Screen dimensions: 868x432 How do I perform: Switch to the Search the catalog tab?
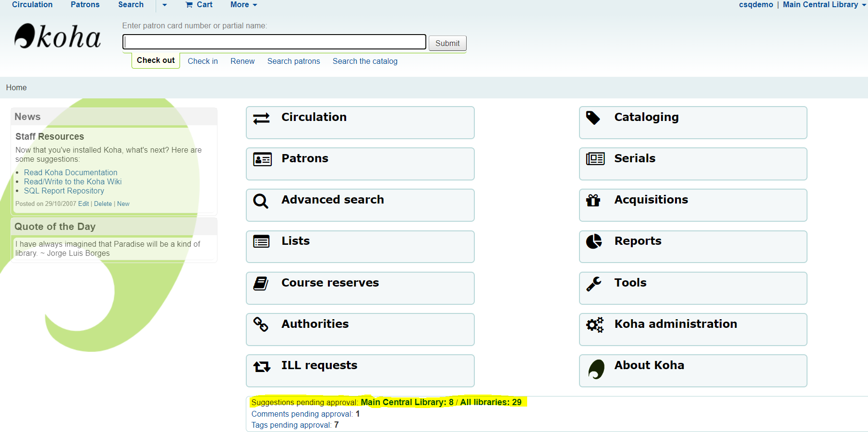(x=365, y=61)
